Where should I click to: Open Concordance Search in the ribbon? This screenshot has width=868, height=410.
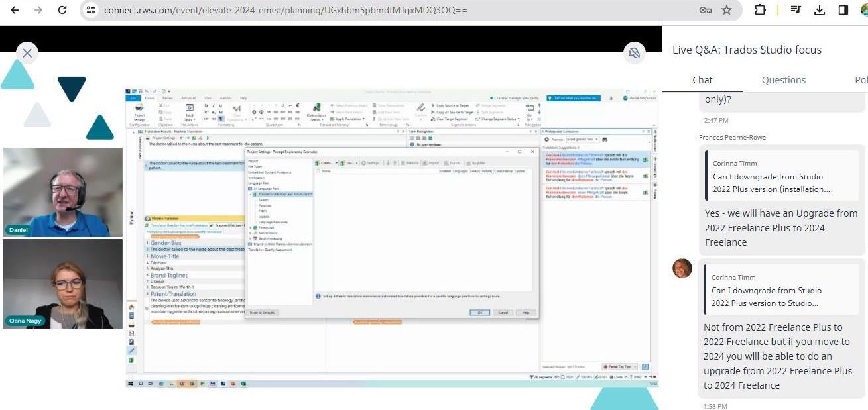317,113
